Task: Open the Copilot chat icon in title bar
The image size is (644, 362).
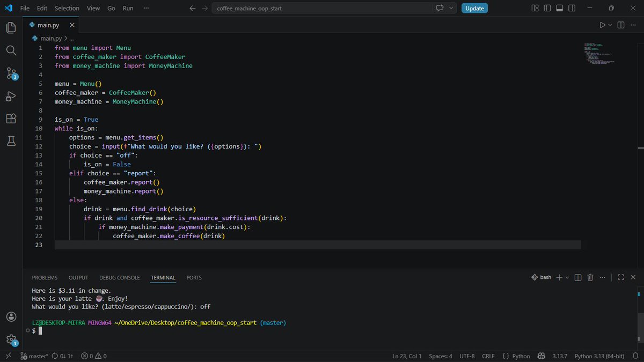Action: [441, 8]
